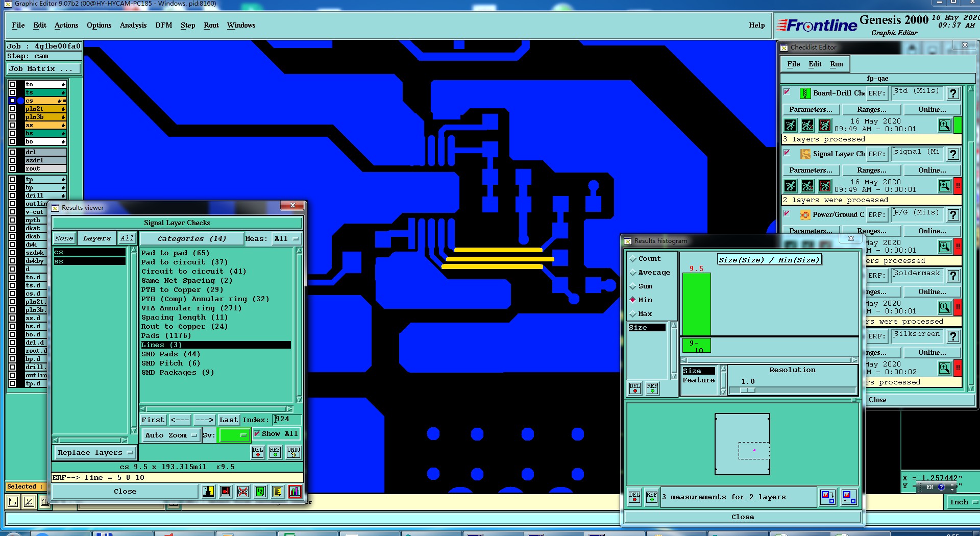Click the ERF: button for Board-Drill Checks
The height and width of the screenshot is (536, 980).
tap(877, 93)
